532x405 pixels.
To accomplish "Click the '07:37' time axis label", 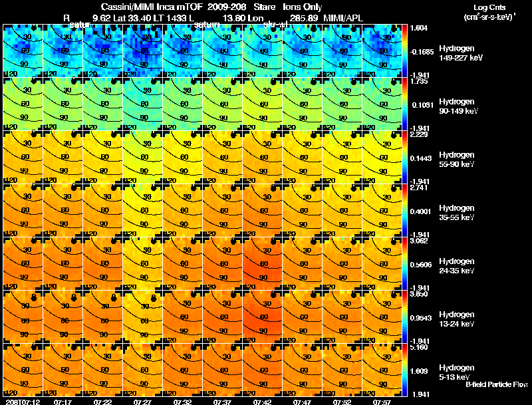I will click(222, 402).
